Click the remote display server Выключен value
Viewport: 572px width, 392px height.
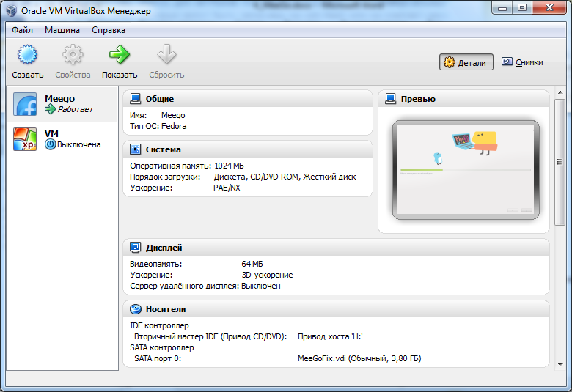[261, 286]
